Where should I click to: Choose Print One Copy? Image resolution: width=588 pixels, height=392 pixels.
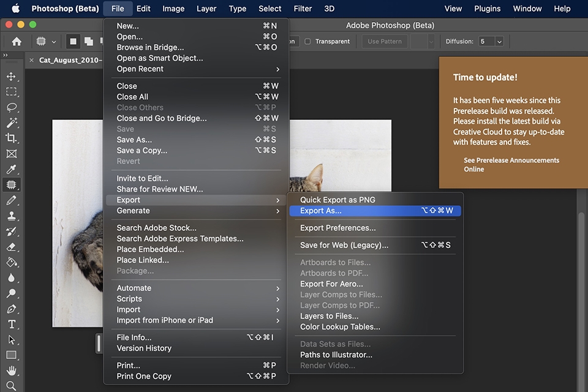(196, 376)
